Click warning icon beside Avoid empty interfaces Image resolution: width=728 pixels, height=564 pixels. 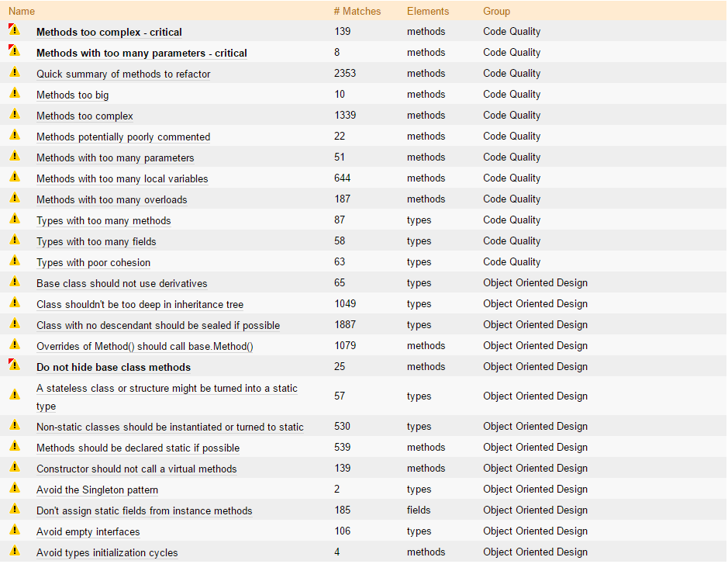point(14,531)
